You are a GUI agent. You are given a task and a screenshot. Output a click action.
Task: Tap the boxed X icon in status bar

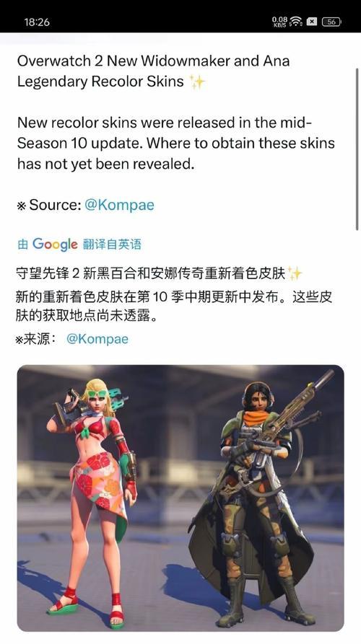click(x=312, y=22)
